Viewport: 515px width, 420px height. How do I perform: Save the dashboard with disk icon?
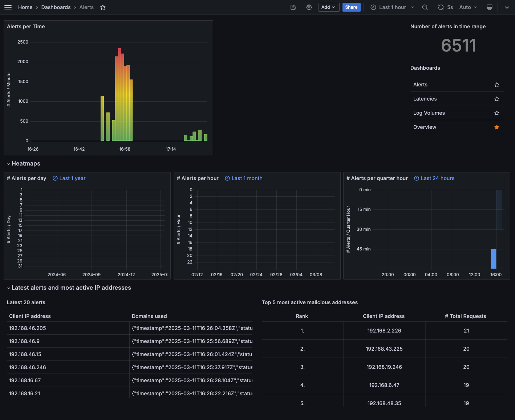(293, 7)
